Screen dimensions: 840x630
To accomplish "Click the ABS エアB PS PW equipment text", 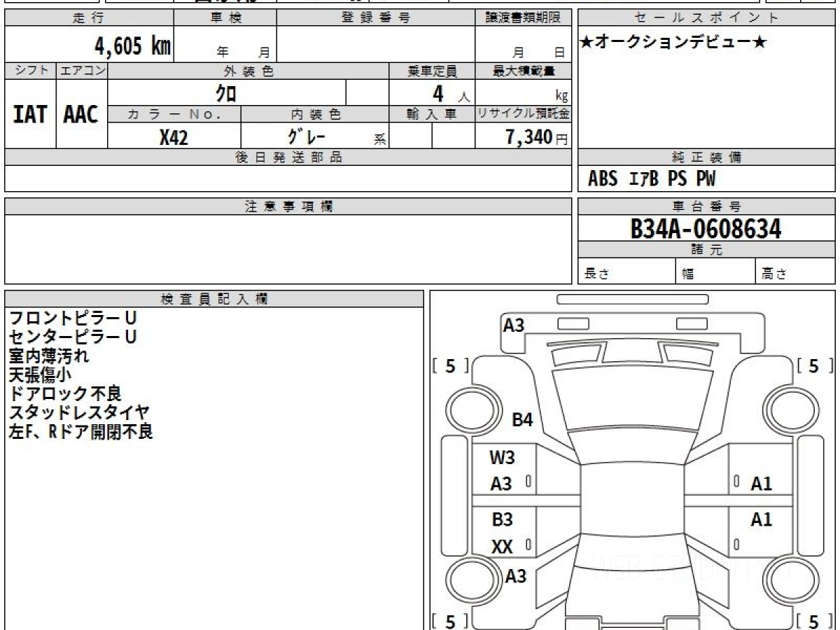I will click(x=652, y=179).
